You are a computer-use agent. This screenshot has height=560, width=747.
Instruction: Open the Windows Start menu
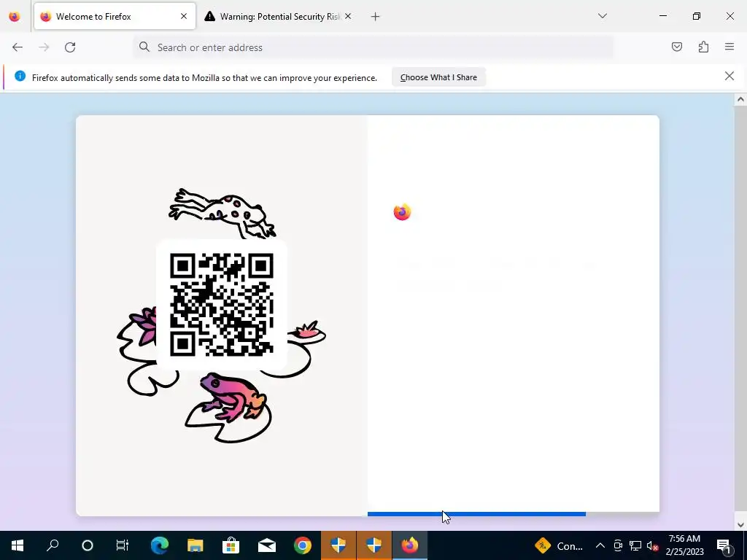click(18, 545)
